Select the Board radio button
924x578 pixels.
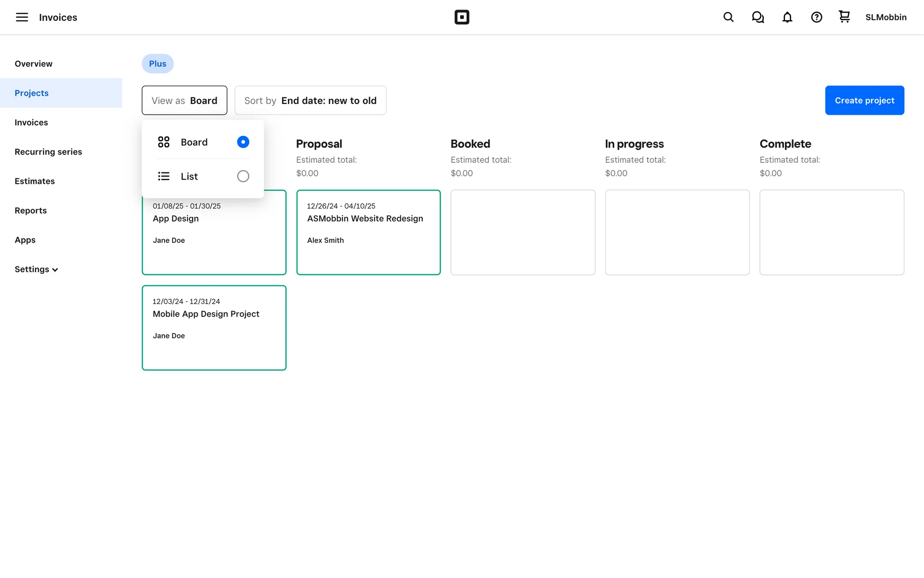point(243,142)
